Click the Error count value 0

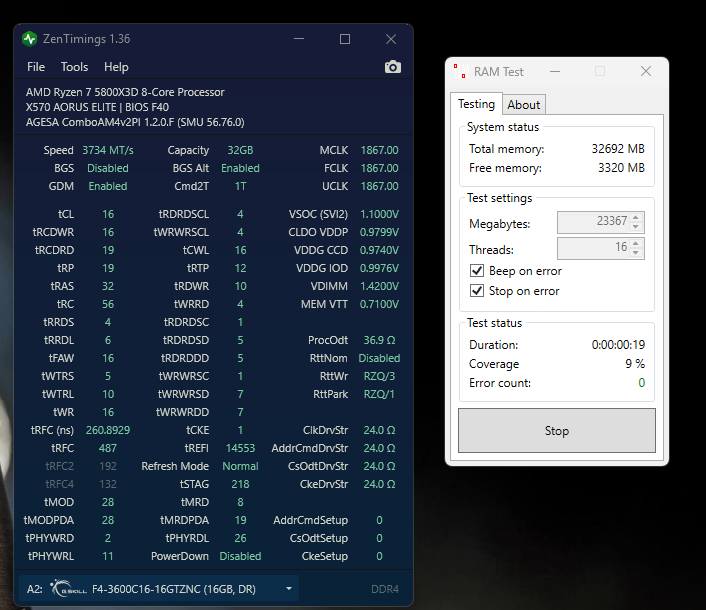pos(642,383)
